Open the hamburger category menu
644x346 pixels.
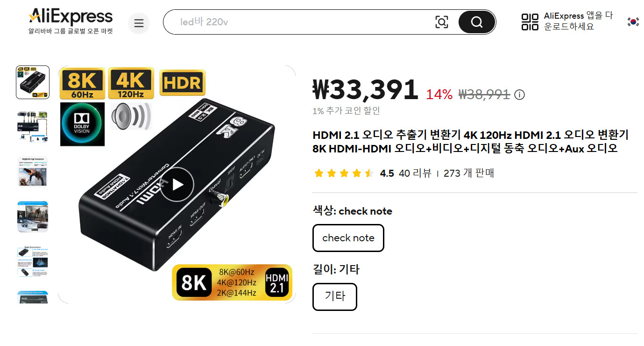coord(139,23)
